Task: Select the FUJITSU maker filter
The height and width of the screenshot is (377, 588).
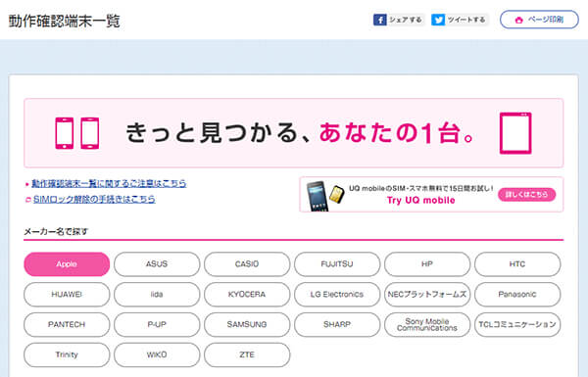Action: (337, 264)
